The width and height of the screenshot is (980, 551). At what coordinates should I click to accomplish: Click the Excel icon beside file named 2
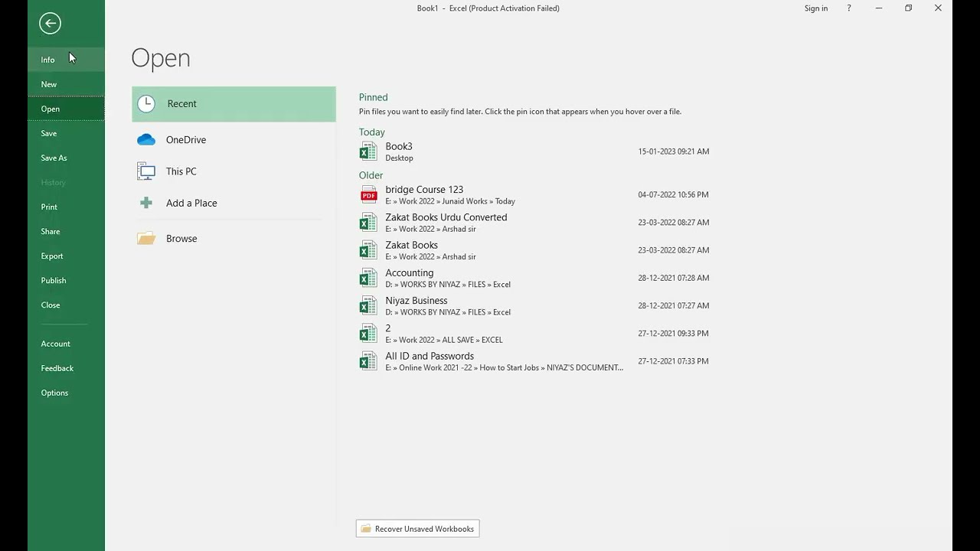pos(368,333)
